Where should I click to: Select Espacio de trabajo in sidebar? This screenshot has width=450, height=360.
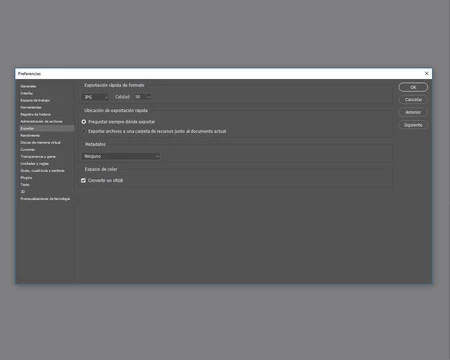(x=35, y=100)
